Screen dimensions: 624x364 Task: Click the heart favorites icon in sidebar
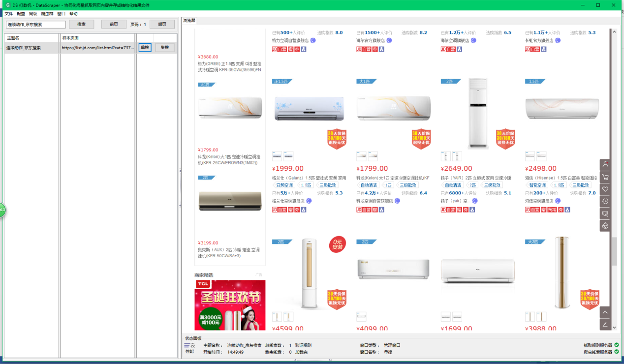(x=605, y=189)
